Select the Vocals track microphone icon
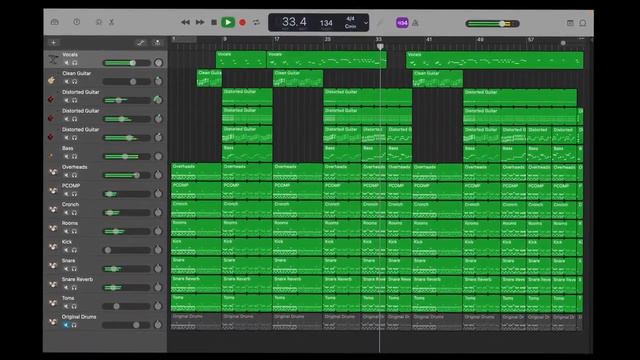 coord(53,59)
